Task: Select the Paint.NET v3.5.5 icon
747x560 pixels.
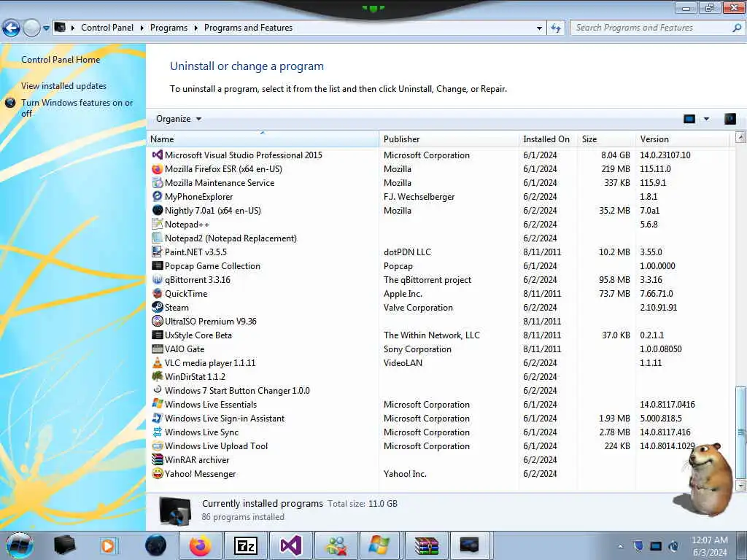Action: tap(158, 252)
